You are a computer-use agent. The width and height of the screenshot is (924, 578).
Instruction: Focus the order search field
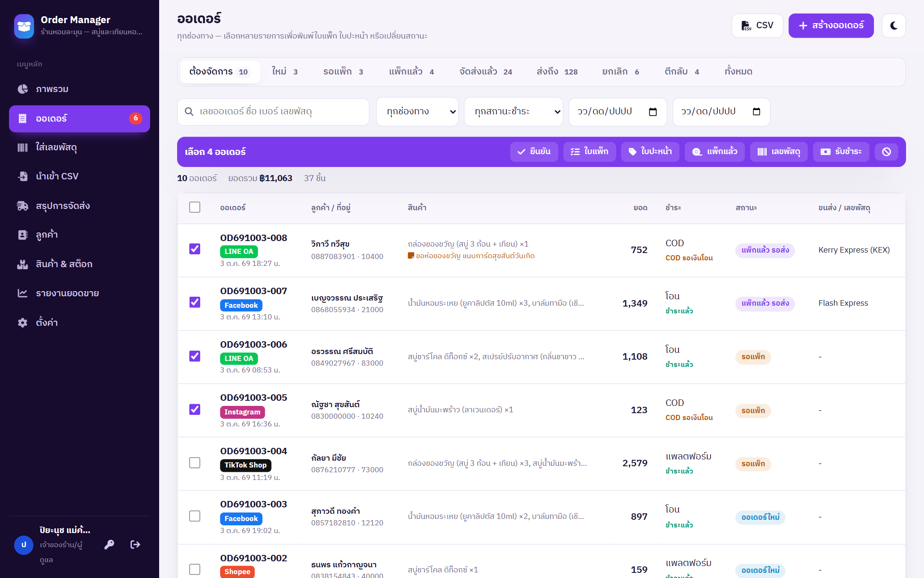point(273,112)
